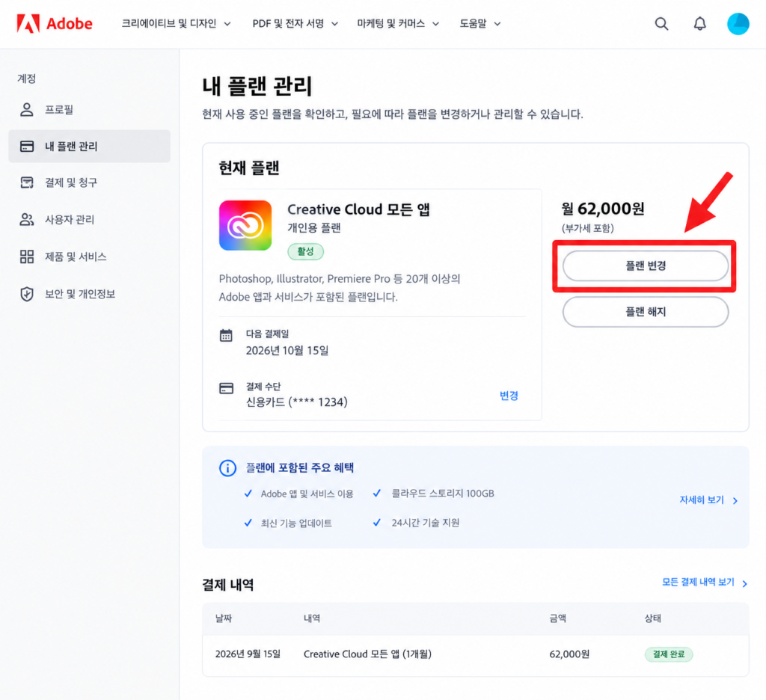The height and width of the screenshot is (700, 766).
Task: Click the 플랜에 포함된 주요 혜택 heading
Action: 299,467
